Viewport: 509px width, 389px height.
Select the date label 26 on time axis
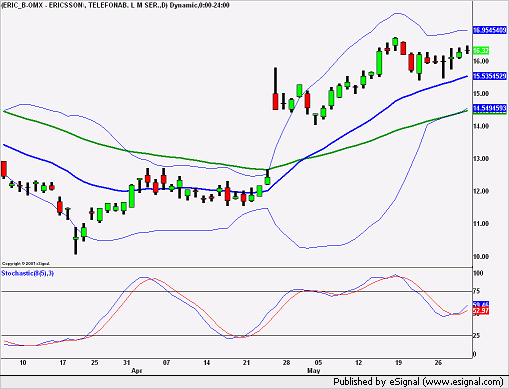tap(438, 363)
